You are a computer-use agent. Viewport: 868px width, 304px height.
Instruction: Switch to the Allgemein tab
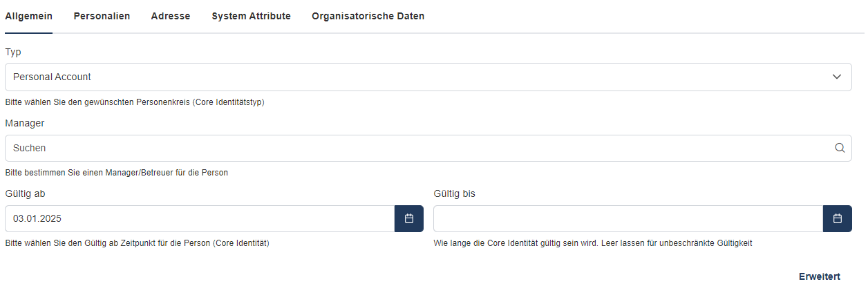(x=28, y=16)
